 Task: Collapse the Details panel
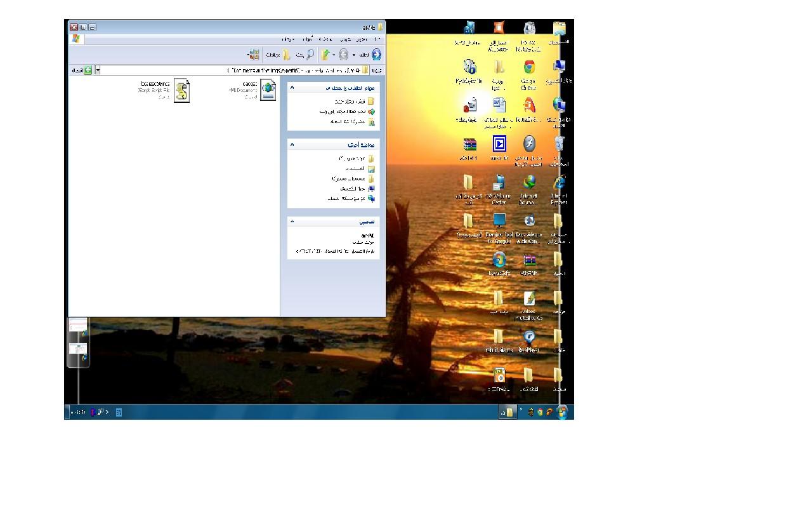click(292, 221)
